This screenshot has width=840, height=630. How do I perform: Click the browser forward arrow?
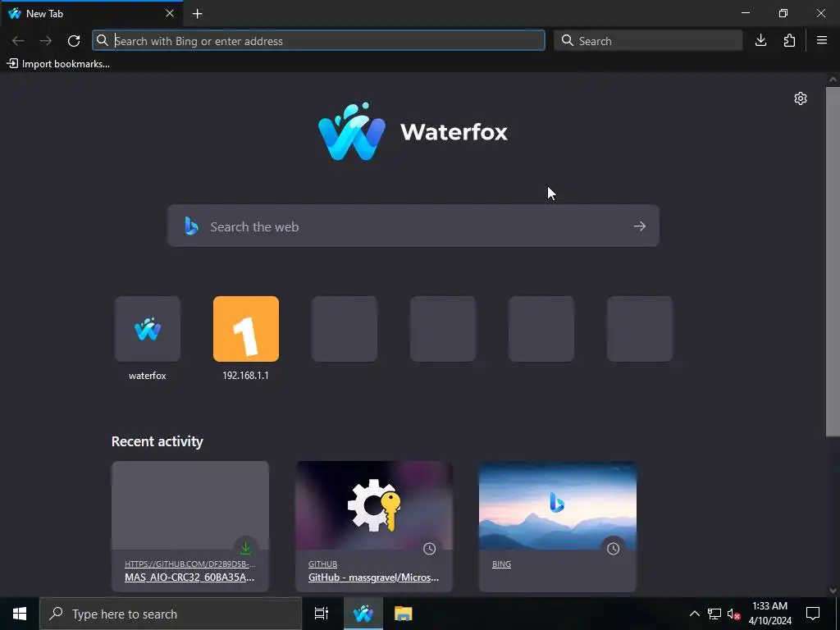(46, 41)
